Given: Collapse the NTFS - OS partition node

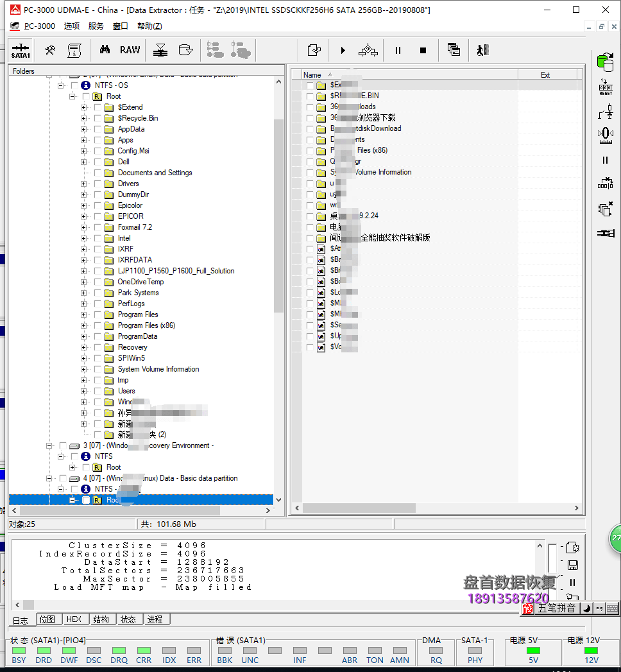Looking at the screenshot, I should coord(61,85).
